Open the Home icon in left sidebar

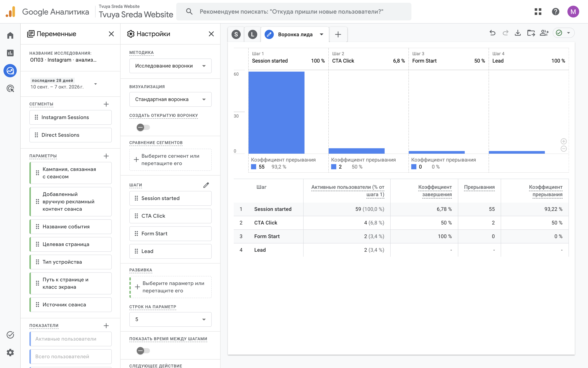[x=10, y=36]
